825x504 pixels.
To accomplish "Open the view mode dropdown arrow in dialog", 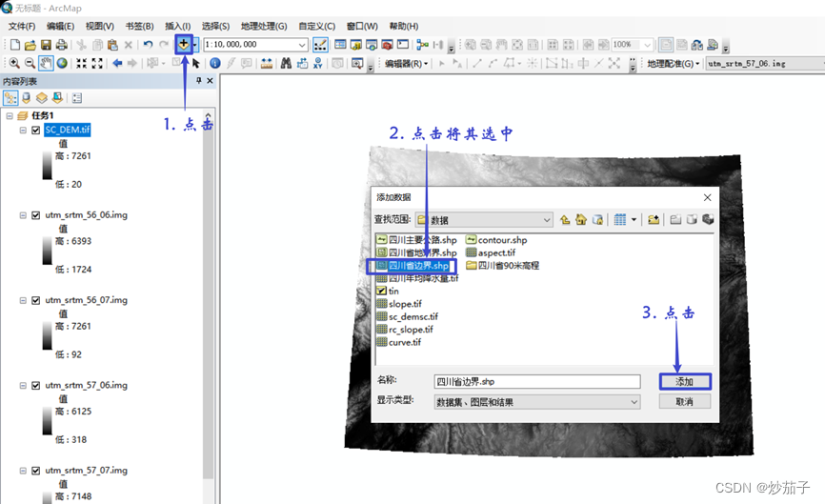I will tap(634, 220).
